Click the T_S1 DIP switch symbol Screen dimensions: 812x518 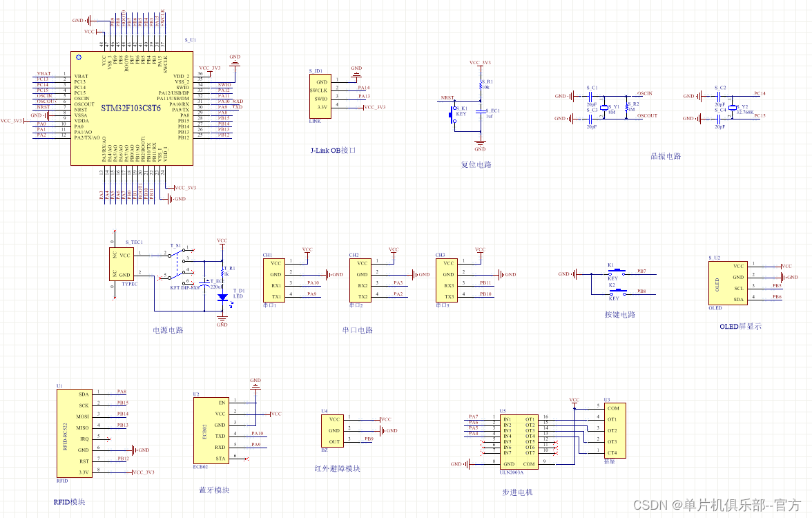pos(177,267)
